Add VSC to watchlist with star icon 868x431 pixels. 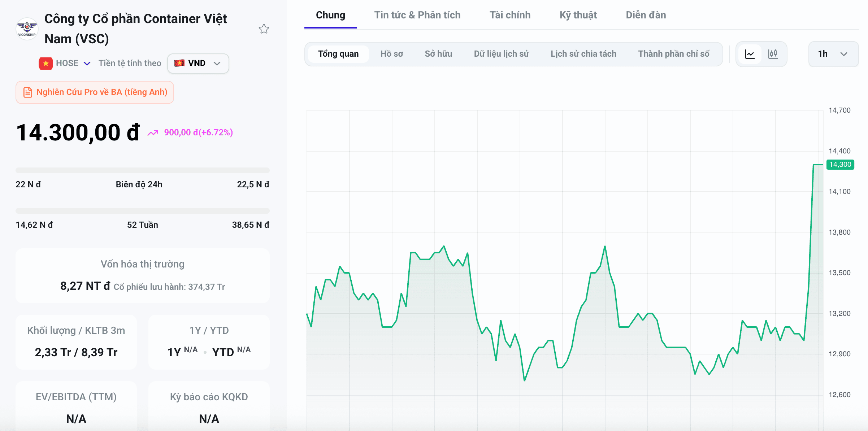(264, 29)
